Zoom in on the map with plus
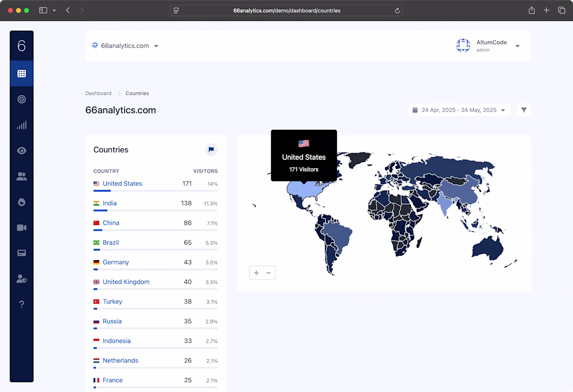The image size is (573, 392). point(256,273)
